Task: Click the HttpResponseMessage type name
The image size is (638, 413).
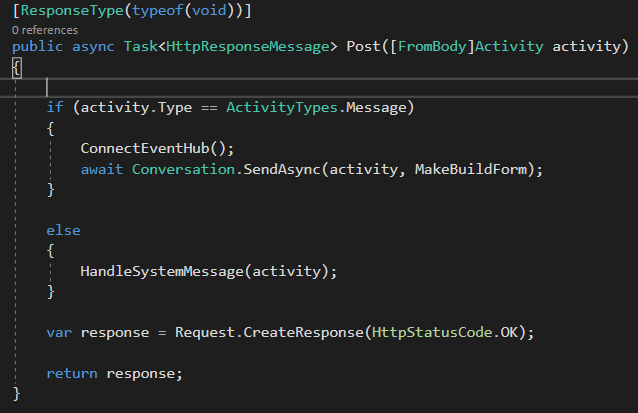Action: click(248, 46)
